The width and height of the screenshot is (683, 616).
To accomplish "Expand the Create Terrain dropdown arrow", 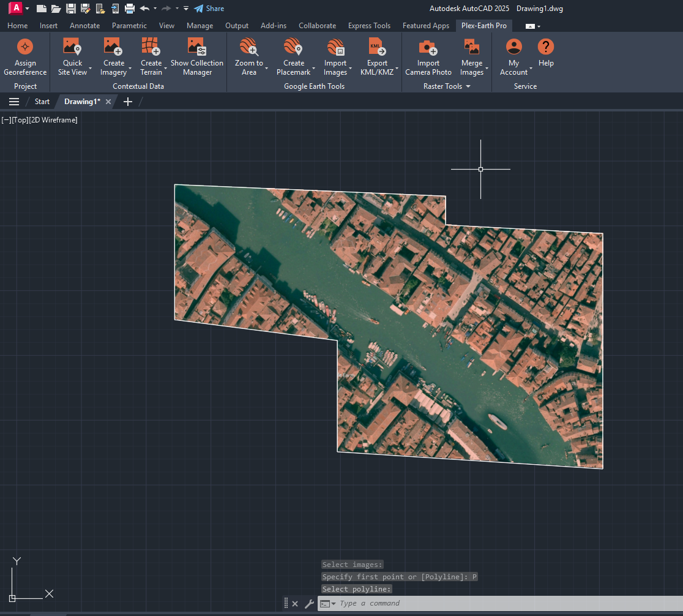I will pos(165,69).
